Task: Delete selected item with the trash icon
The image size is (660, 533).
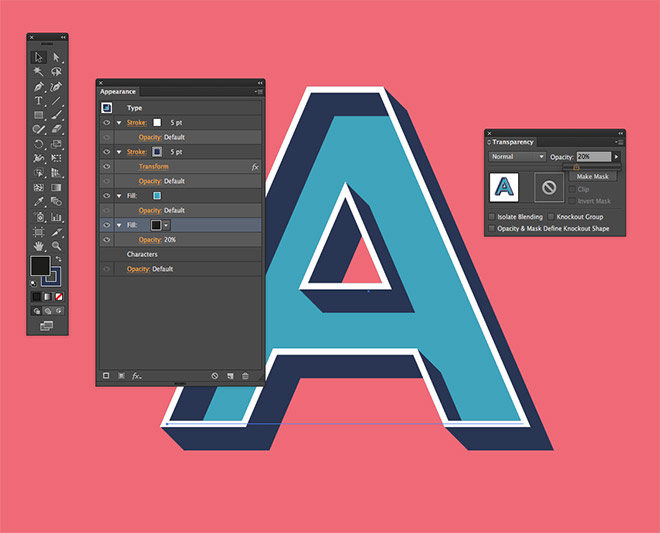Action: click(x=245, y=376)
